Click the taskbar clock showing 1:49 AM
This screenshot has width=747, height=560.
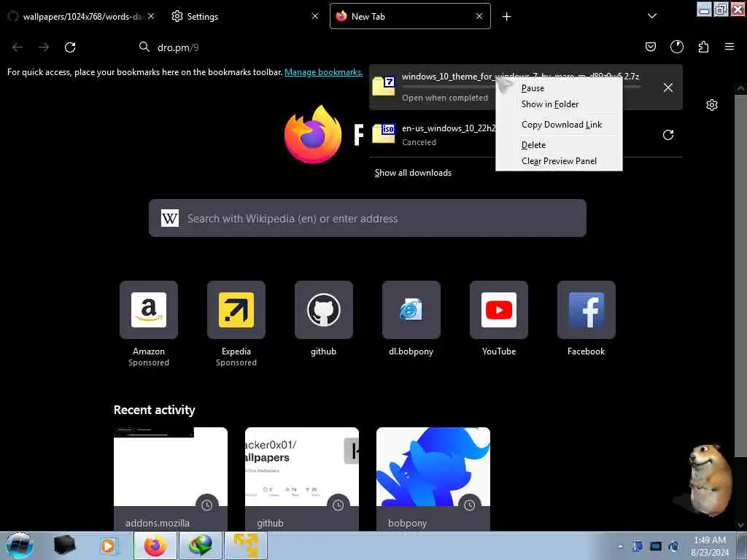[x=710, y=545]
